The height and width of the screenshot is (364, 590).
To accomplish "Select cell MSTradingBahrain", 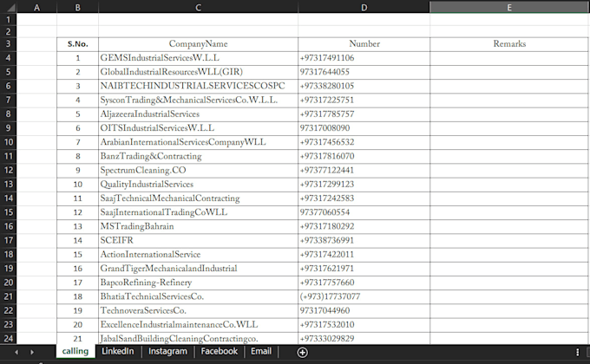I will click(198, 226).
